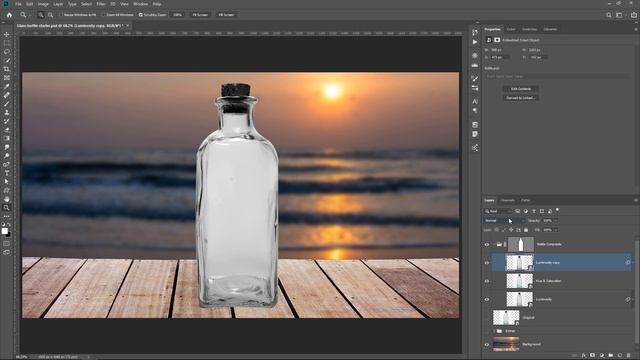Uncheck the Scrubby Zoom checkbox
This screenshot has height=360, width=640.
[140, 15]
